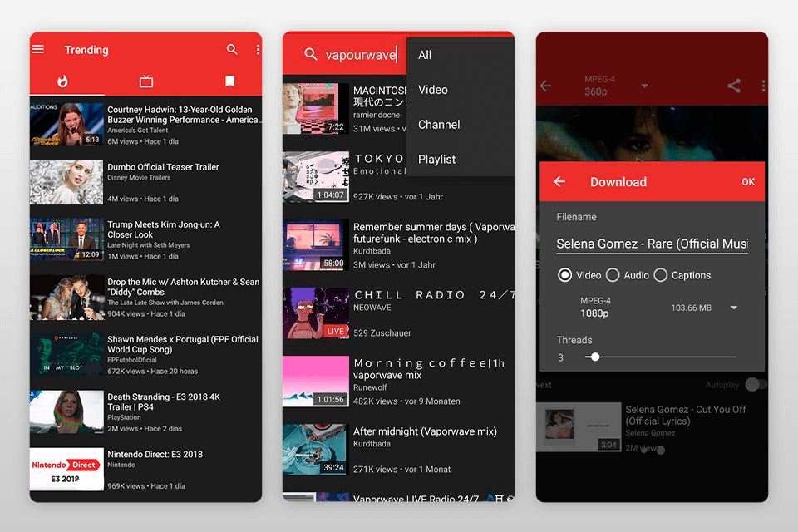This screenshot has width=798, height=532.
Task: Tap the back arrow in the Download dialog
Action: click(x=559, y=181)
